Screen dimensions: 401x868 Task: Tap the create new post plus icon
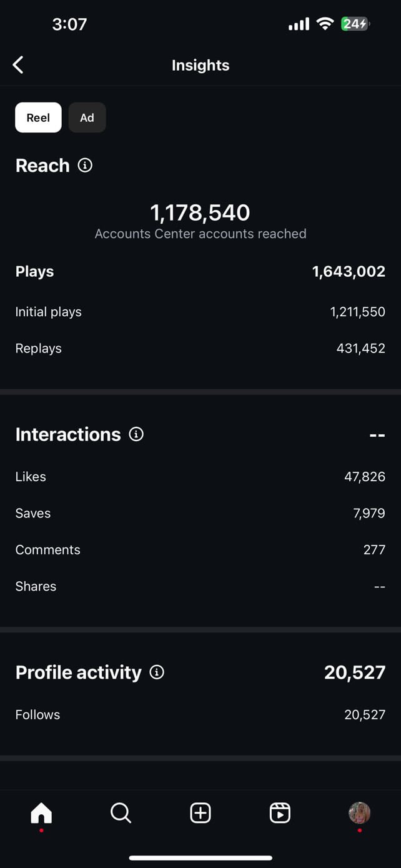pyautogui.click(x=200, y=812)
